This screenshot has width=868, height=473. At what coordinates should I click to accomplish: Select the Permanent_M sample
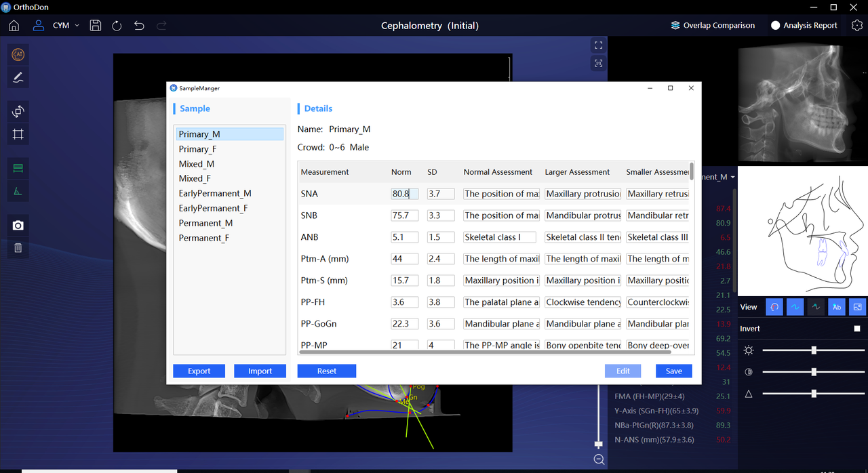pyautogui.click(x=229, y=223)
